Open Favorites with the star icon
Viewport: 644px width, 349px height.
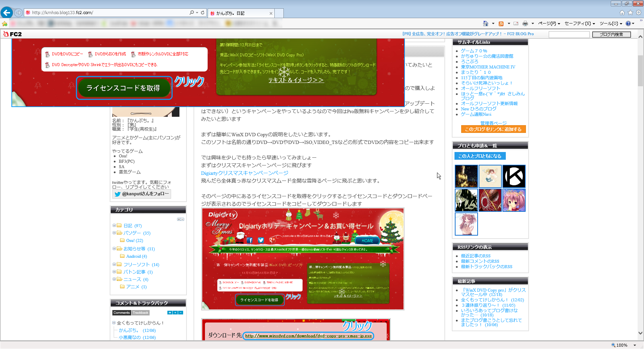coord(630,13)
